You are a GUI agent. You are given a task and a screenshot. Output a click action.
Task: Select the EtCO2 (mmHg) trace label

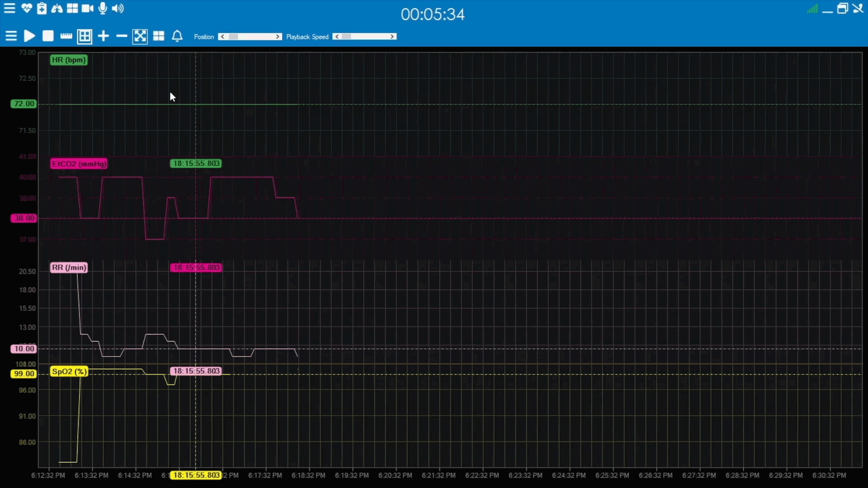(79, 164)
